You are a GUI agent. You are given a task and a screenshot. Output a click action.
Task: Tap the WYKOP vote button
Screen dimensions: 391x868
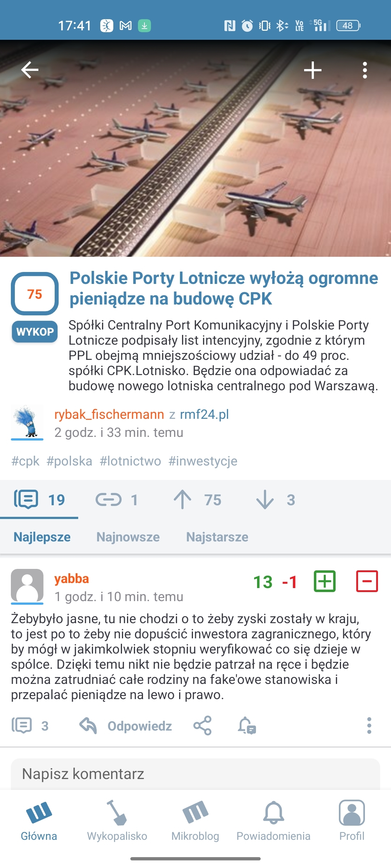(35, 332)
